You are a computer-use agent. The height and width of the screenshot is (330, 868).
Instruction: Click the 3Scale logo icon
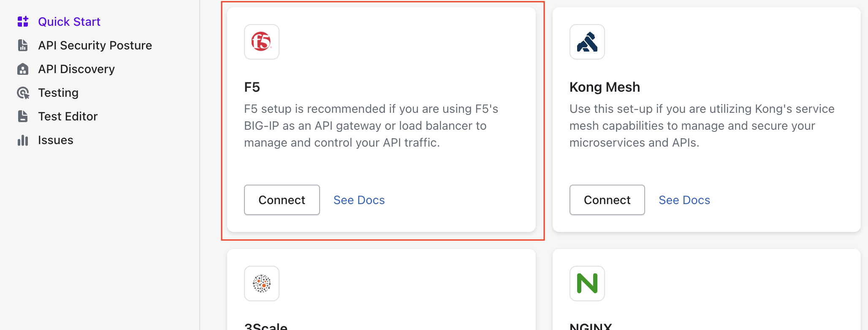click(x=261, y=284)
